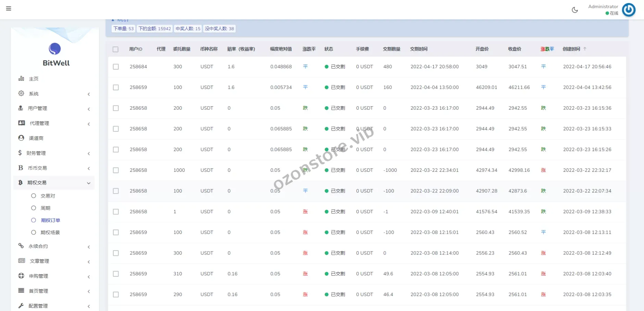
Task: Click the 配置管理 wrench icon
Action: 21,306
